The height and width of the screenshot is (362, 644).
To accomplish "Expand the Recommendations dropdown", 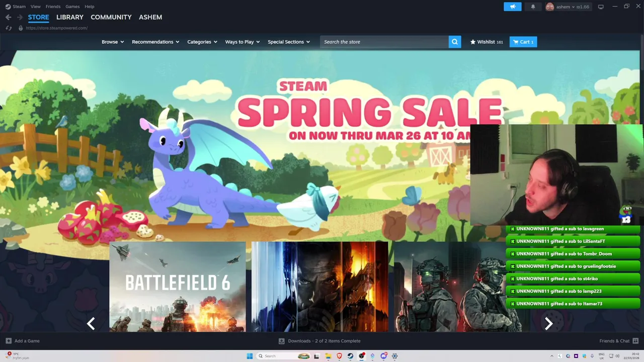I will click(155, 42).
